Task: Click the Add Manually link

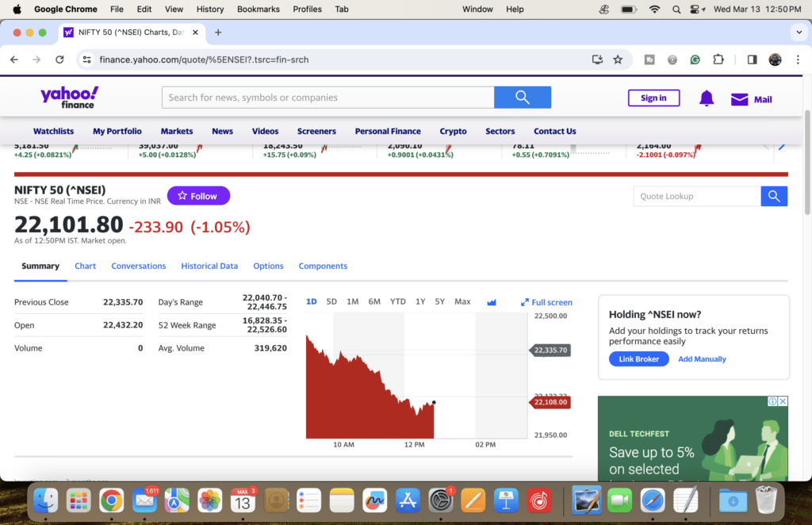Action: [702, 358]
